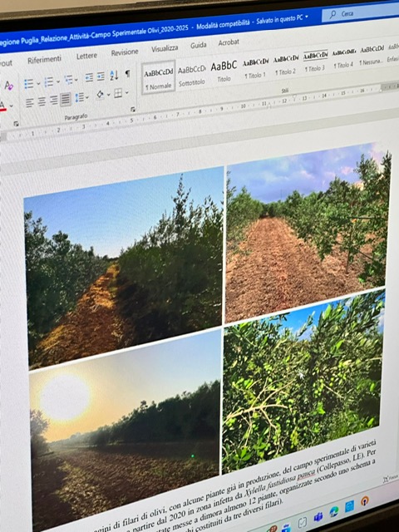Viewport: 399px width, 532px height.
Task: Apply the Titolo 4 style
Action: [x=343, y=59]
